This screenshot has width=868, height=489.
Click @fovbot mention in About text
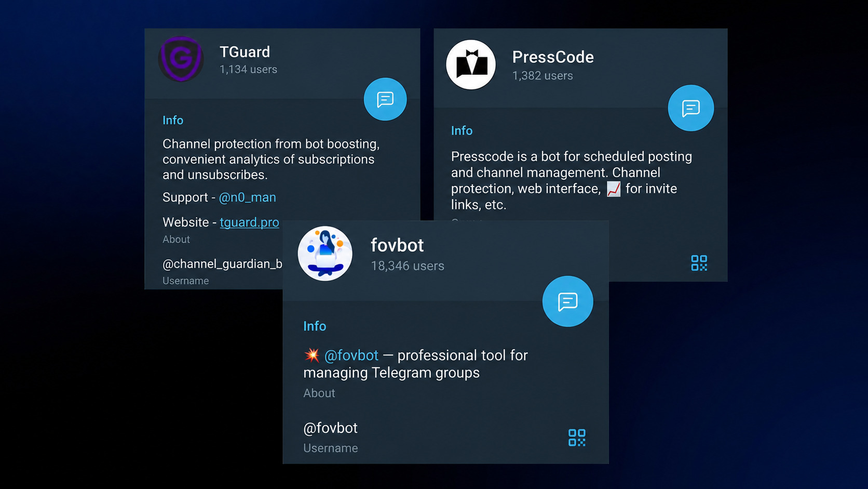[351, 355]
